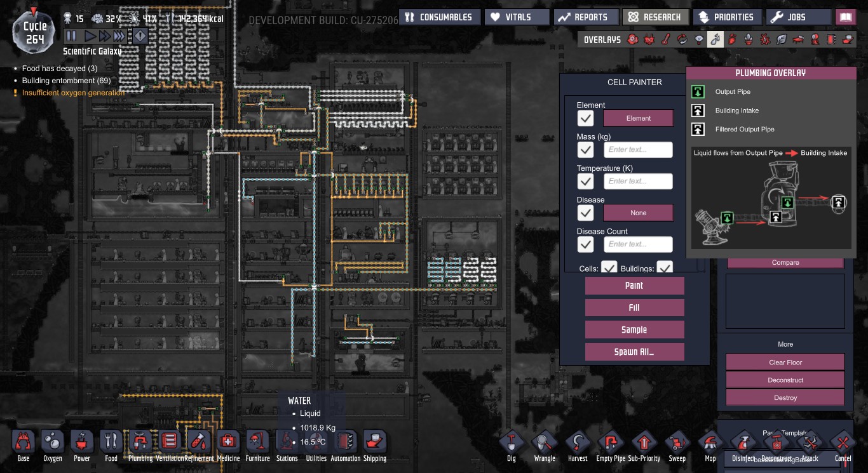Screen dimensions: 868x473
Task: Select the Sweep tool
Action: [x=677, y=446]
